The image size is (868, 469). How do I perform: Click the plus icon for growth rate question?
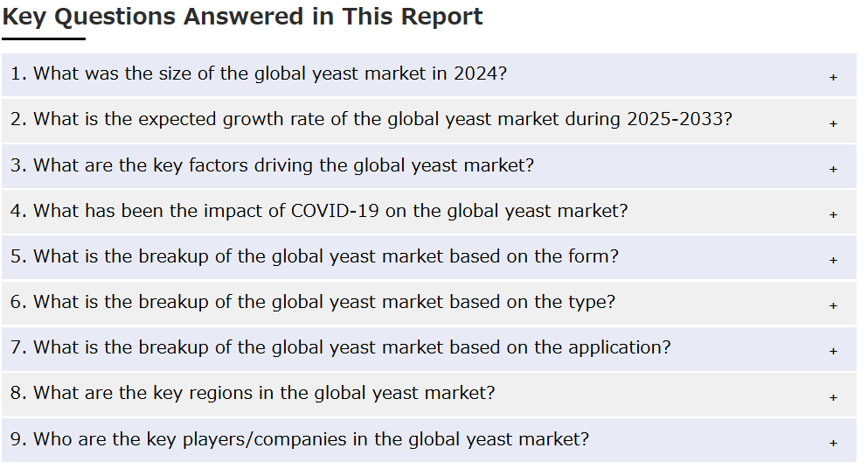pyautogui.click(x=833, y=123)
